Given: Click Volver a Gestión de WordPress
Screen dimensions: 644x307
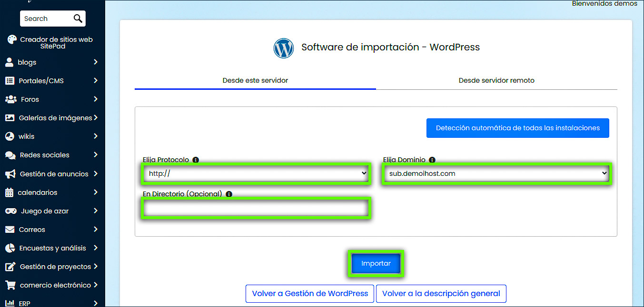Looking at the screenshot, I should click(x=309, y=293).
